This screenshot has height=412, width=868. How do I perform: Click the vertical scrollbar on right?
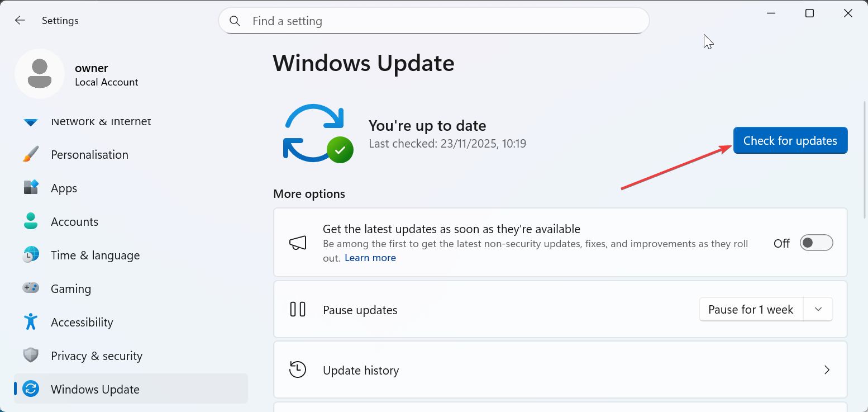865,159
